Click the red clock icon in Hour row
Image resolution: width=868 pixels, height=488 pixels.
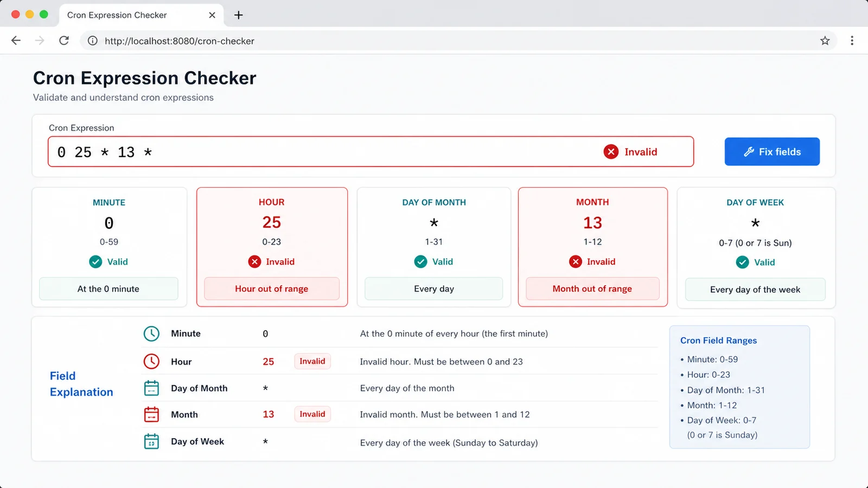tap(151, 361)
